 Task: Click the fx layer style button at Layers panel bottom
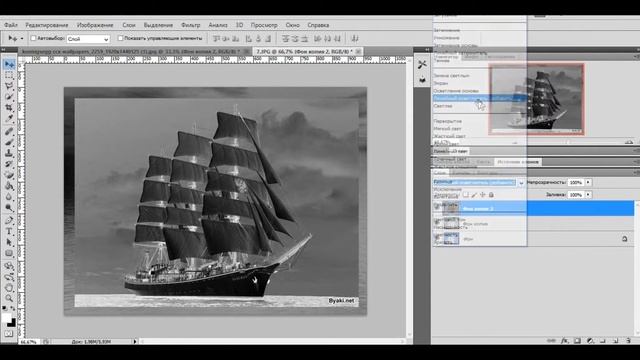pos(564,340)
